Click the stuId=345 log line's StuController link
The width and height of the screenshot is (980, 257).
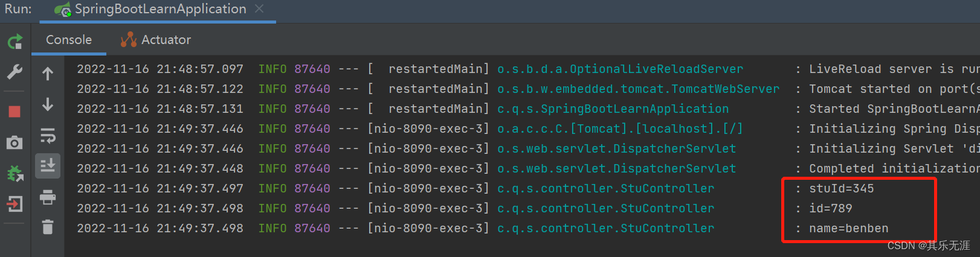(x=605, y=188)
